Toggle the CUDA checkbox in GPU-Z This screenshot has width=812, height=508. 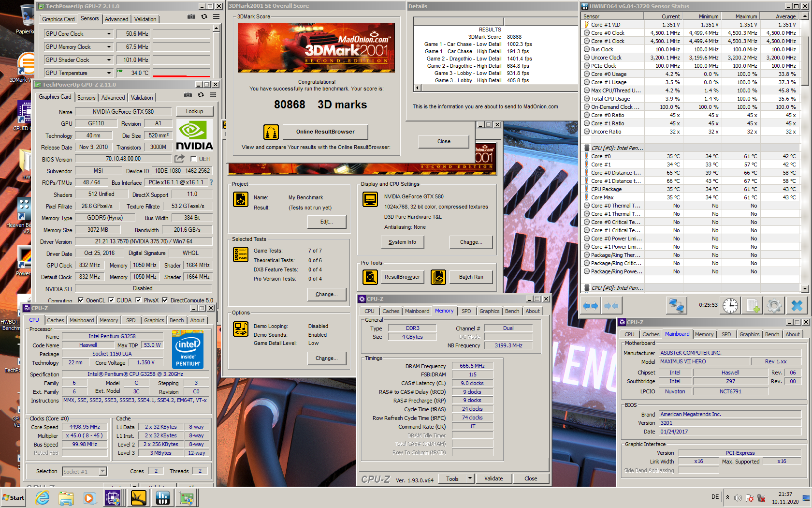click(111, 300)
